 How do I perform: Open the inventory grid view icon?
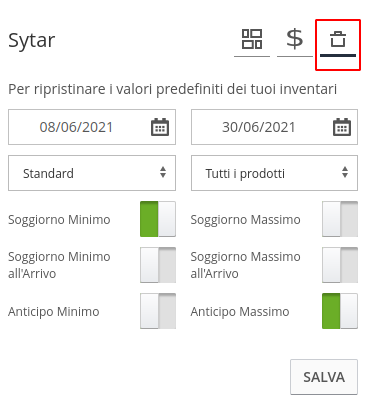click(x=252, y=39)
